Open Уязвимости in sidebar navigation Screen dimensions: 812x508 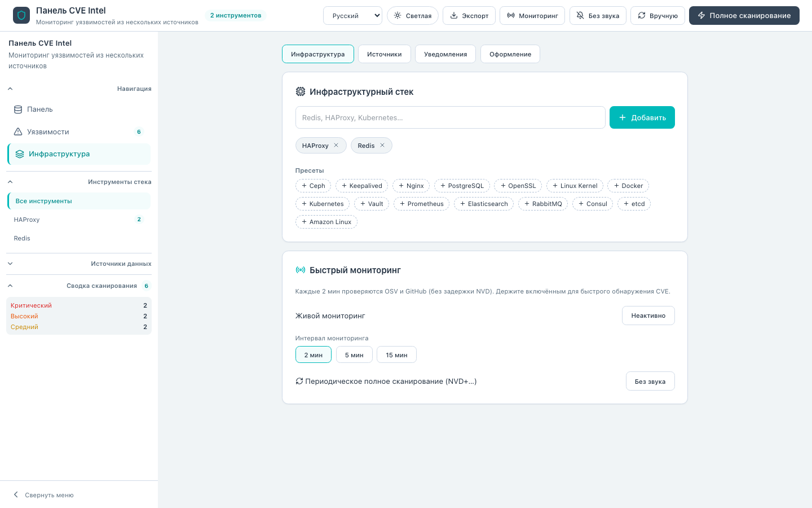tap(79, 132)
